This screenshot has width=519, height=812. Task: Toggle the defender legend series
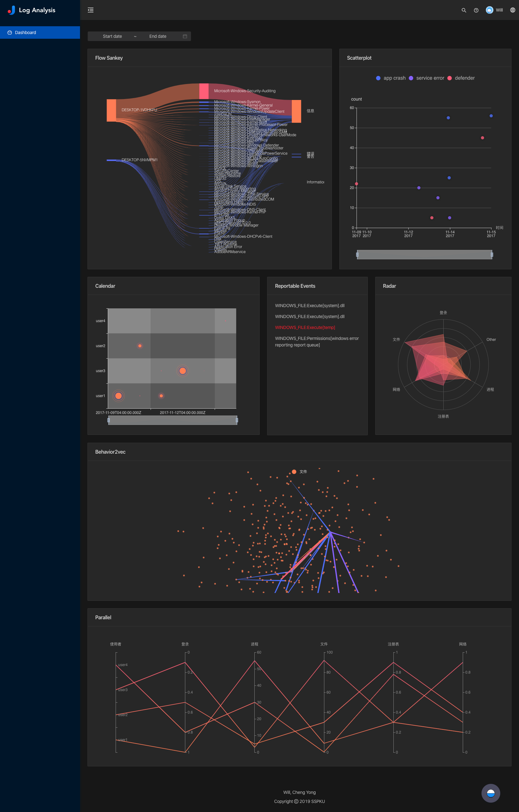461,78
